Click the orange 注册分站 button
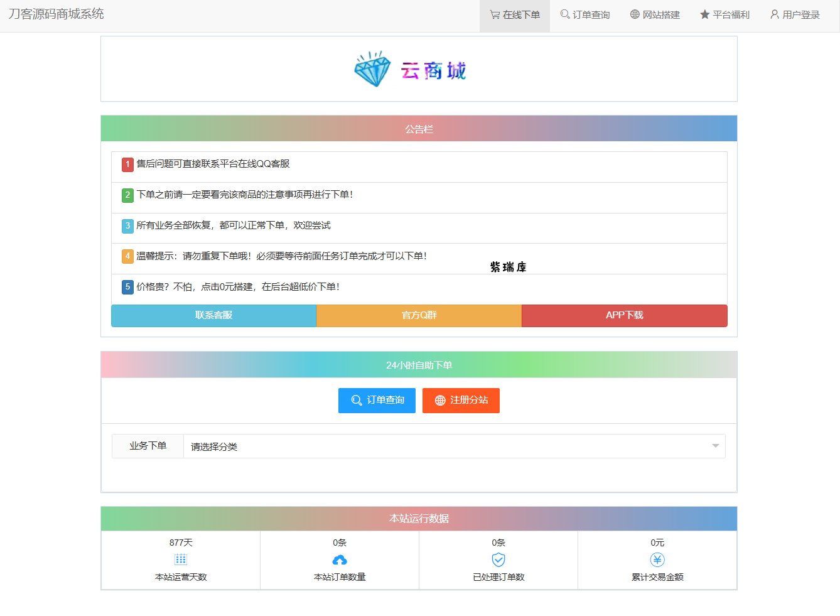 click(x=461, y=401)
